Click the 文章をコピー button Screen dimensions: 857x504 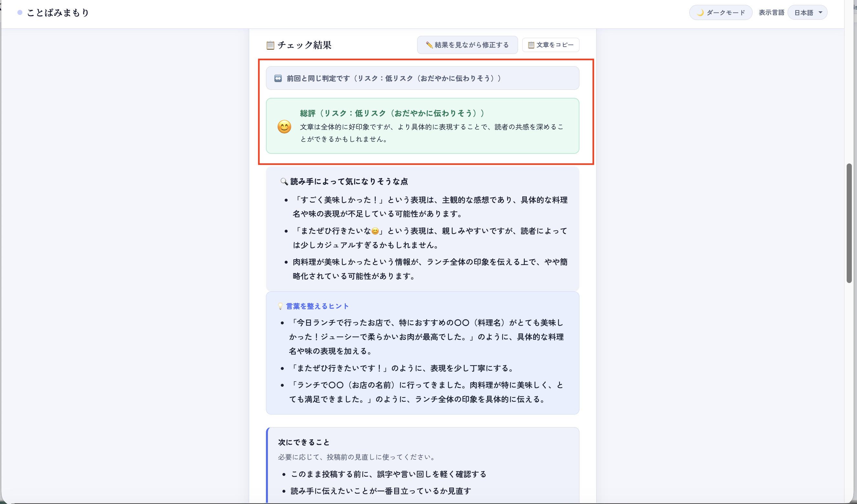pos(551,45)
